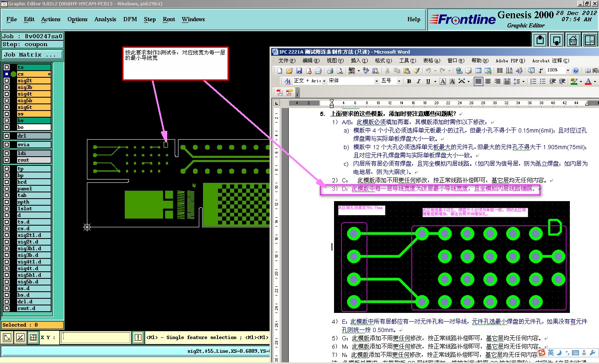Click Word's Insert Hyperlink globe icon
The width and height of the screenshot is (599, 364).
[459, 71]
